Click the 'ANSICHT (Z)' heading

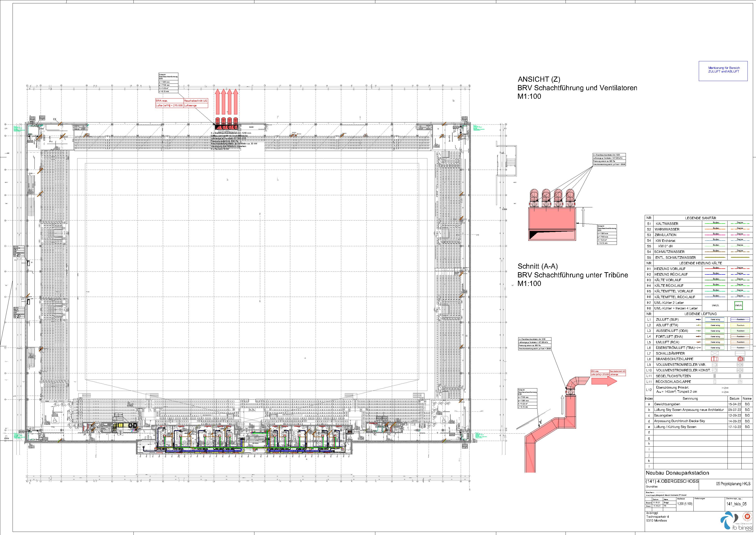pyautogui.click(x=539, y=79)
